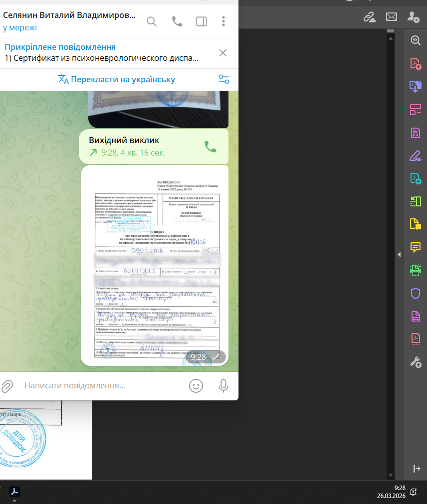The image size is (427, 504).
Task: Open the partial photo above the call
Action: click(159, 109)
